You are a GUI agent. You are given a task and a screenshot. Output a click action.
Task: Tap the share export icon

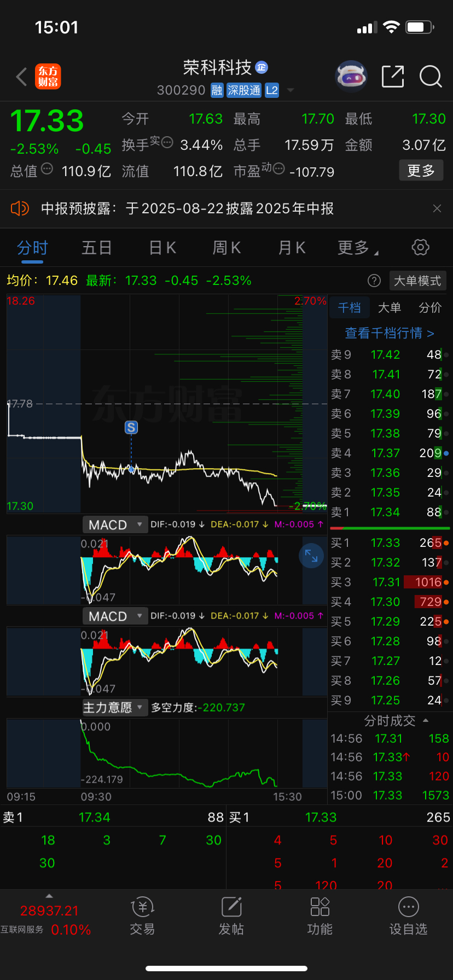point(393,77)
